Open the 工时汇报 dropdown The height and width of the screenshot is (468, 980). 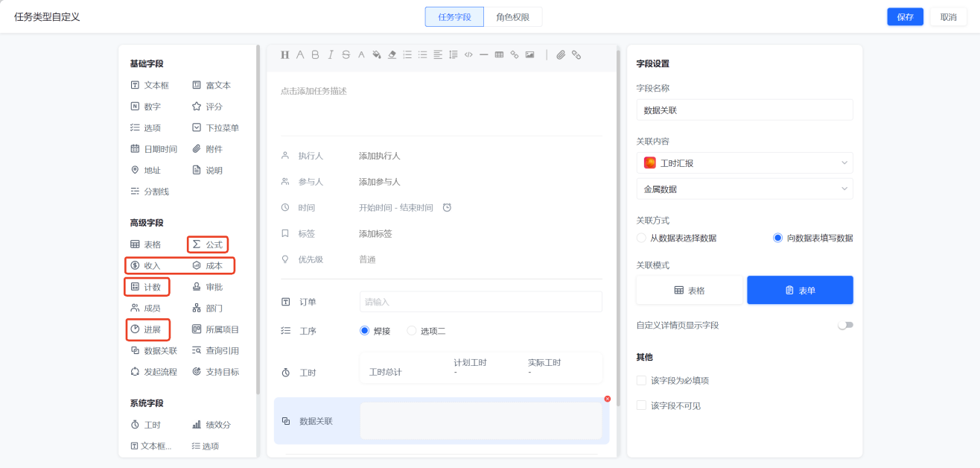[x=745, y=163]
